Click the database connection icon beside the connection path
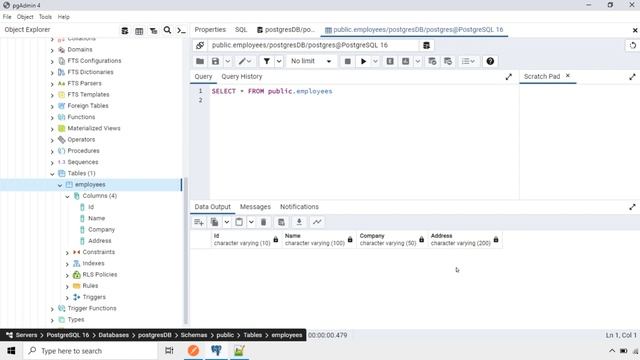Viewport: 640px width, 360px height. [x=426, y=45]
